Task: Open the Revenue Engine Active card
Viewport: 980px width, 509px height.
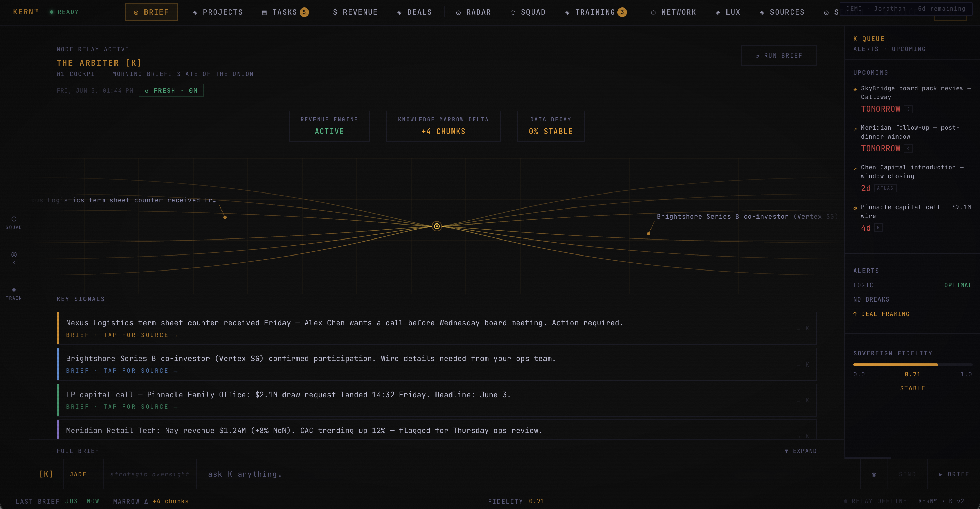Action: click(330, 126)
